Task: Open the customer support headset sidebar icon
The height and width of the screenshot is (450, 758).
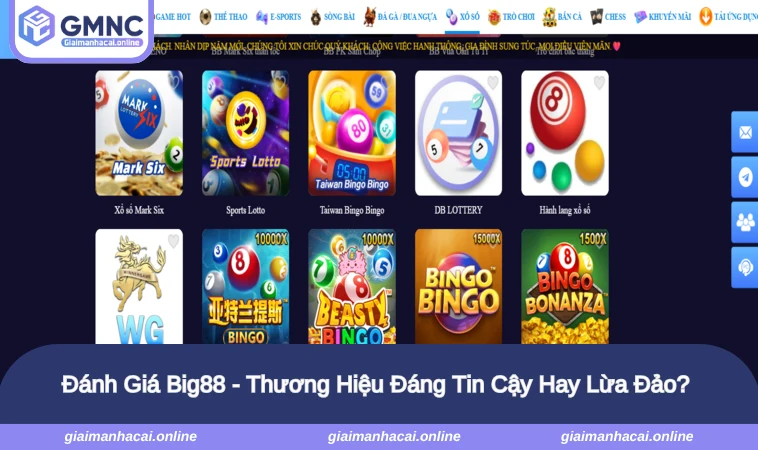Action: pos(745,267)
